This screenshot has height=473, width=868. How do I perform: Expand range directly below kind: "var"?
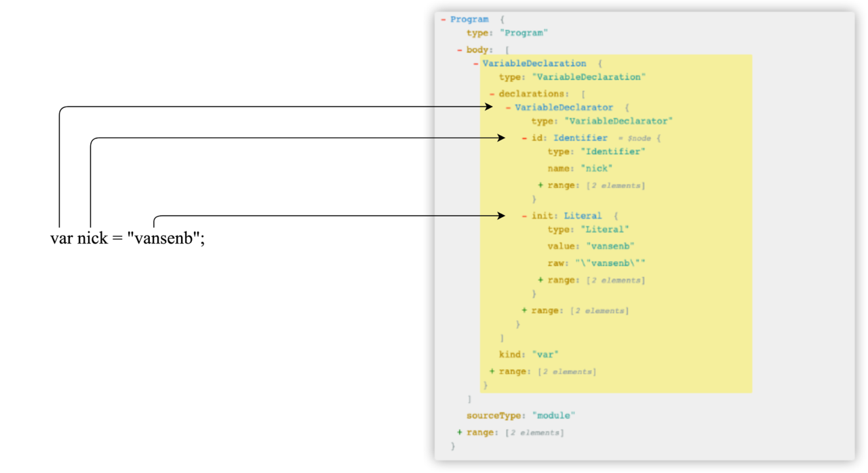tap(492, 371)
